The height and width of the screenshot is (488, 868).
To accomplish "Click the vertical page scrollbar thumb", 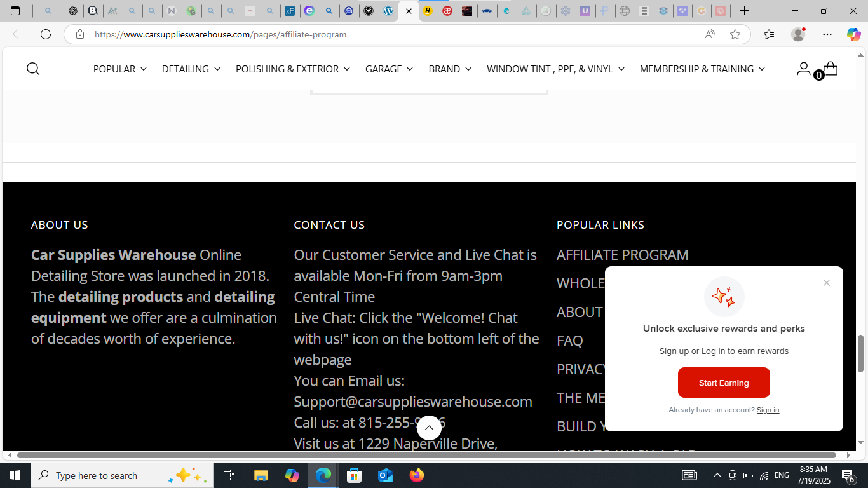I will pyautogui.click(x=861, y=353).
